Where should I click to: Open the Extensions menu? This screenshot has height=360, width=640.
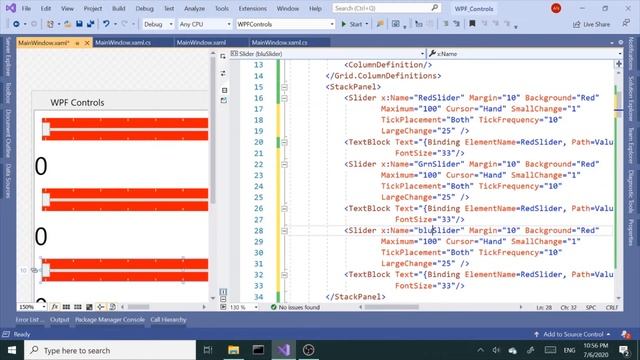point(253,8)
